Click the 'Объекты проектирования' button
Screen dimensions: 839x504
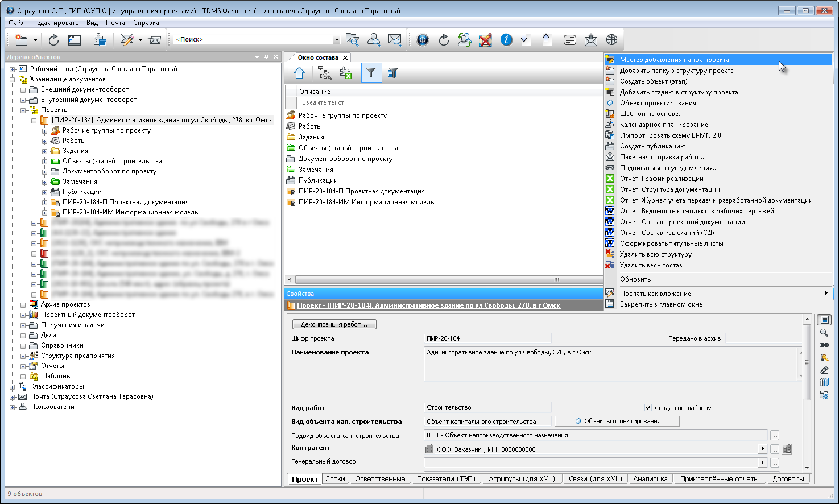click(617, 422)
